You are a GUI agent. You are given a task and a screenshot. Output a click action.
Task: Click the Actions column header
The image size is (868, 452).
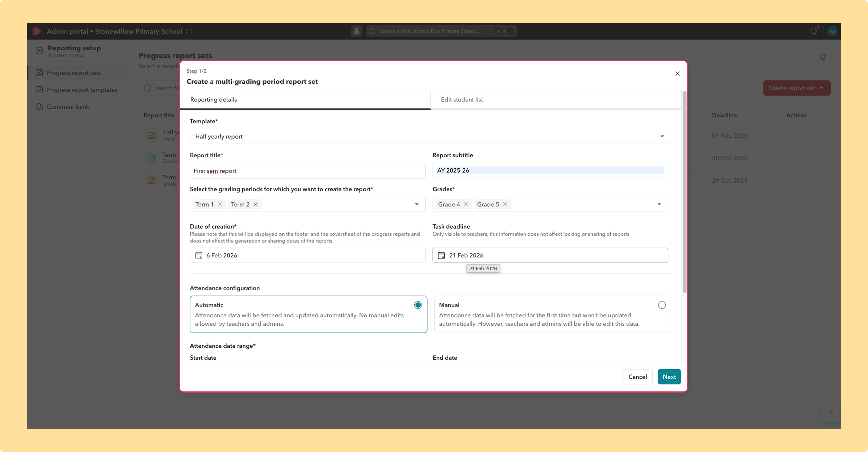tap(796, 115)
